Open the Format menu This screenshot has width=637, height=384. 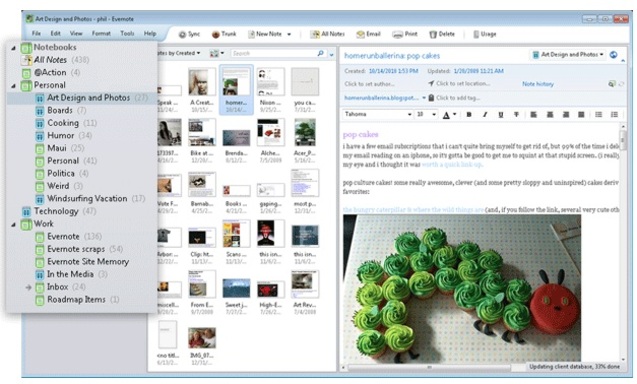101,33
